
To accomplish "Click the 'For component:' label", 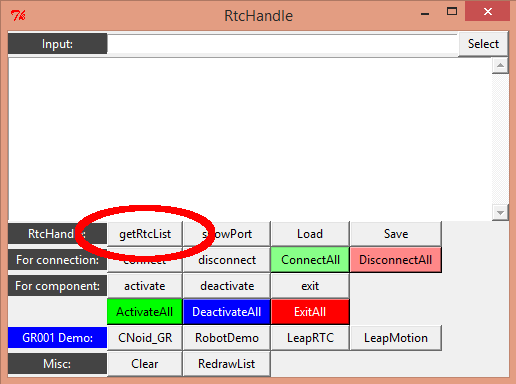I will tap(57, 286).
